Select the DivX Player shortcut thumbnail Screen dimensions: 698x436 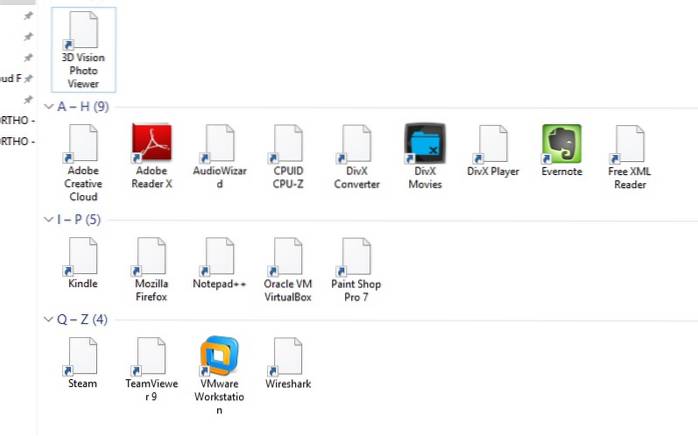tap(493, 144)
